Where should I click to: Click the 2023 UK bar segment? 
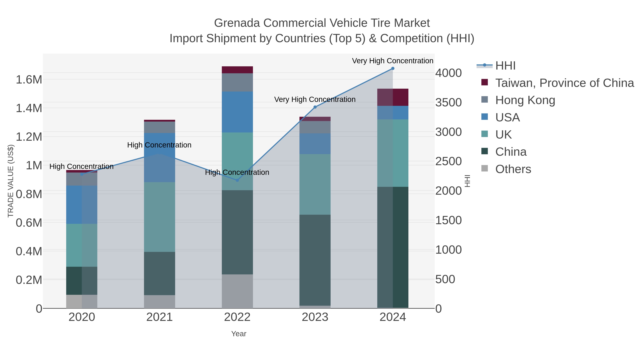[x=315, y=184]
